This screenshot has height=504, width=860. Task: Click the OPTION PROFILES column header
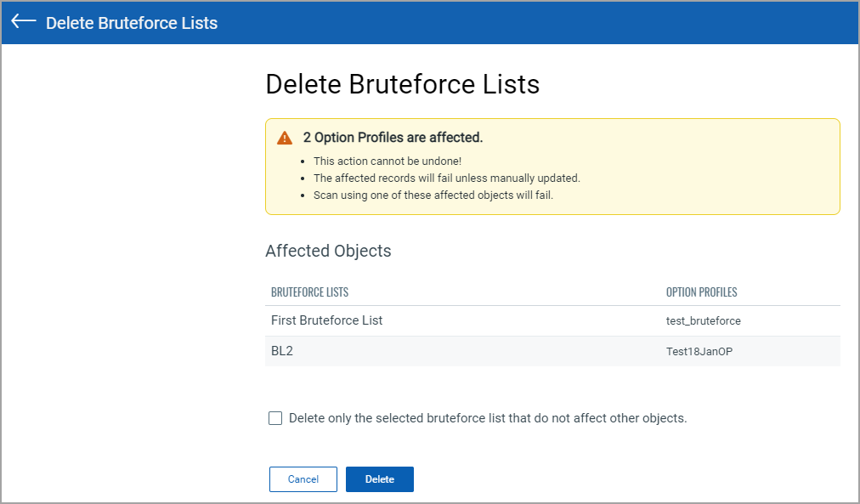click(x=700, y=292)
